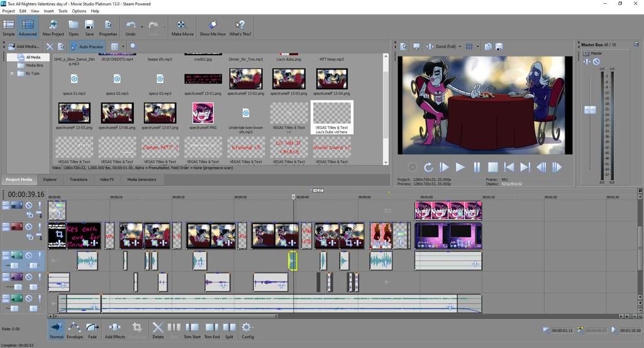644x348 pixels.
Task: Click the timeline timecode 00:00:39.16 field
Action: 26,194
